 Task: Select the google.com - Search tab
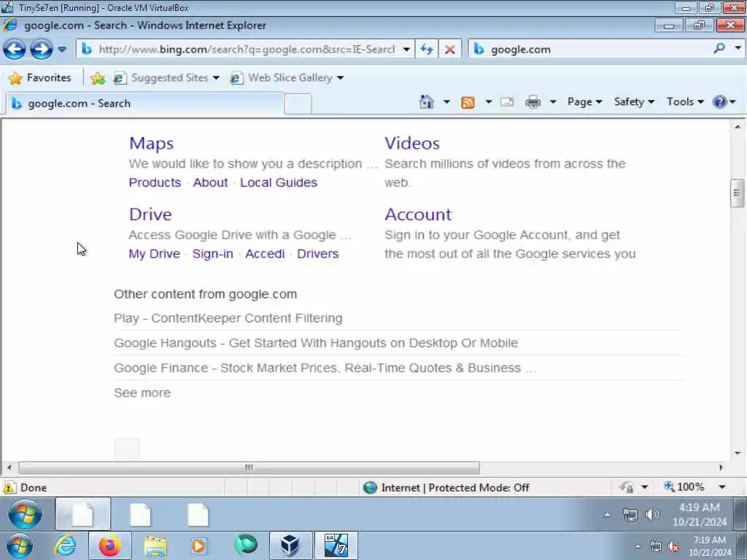145,104
